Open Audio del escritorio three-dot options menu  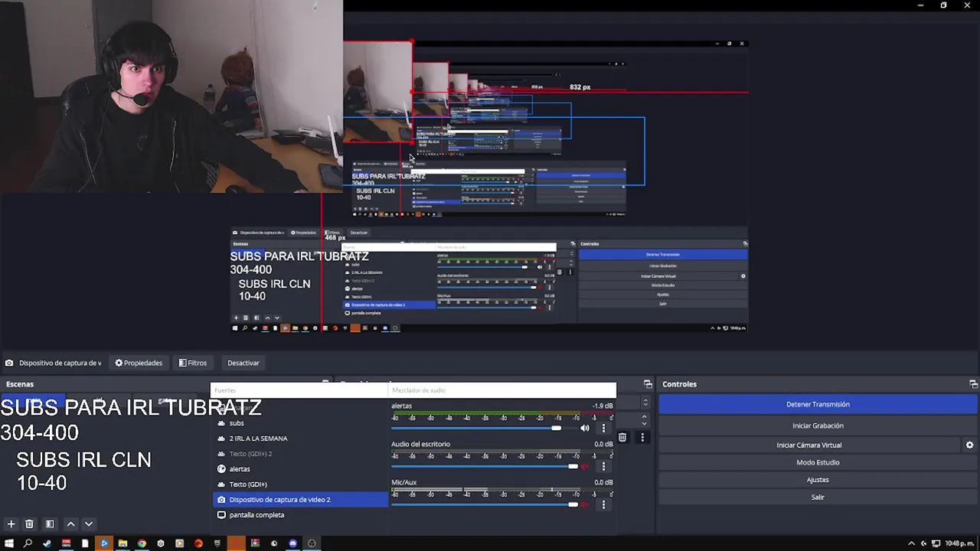tap(603, 466)
